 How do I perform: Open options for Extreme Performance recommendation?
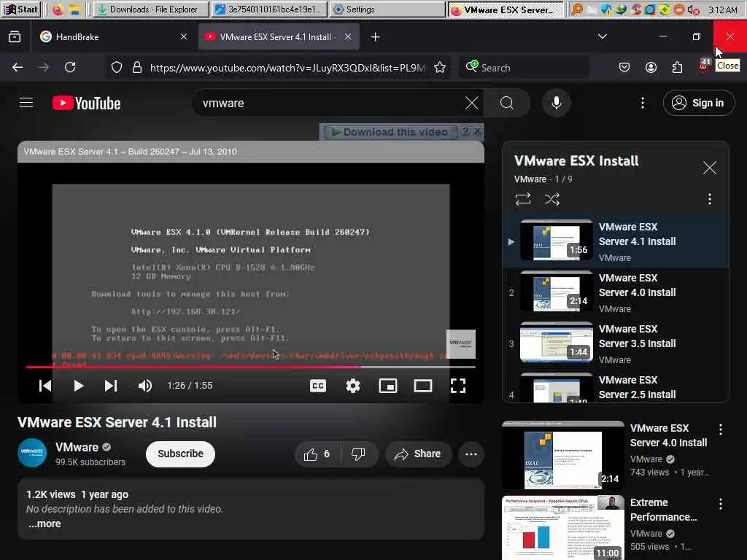point(721,504)
